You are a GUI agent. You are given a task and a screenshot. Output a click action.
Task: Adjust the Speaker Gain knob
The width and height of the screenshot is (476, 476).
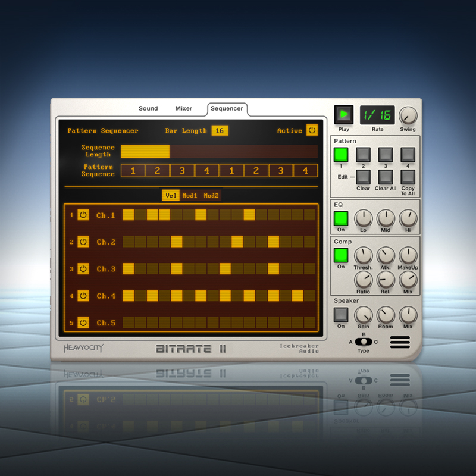[364, 315]
